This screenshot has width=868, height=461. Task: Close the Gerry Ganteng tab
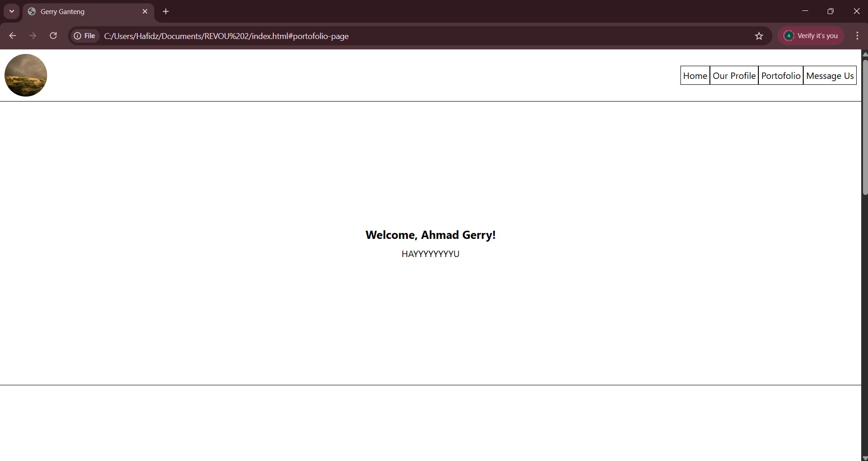pyautogui.click(x=145, y=12)
